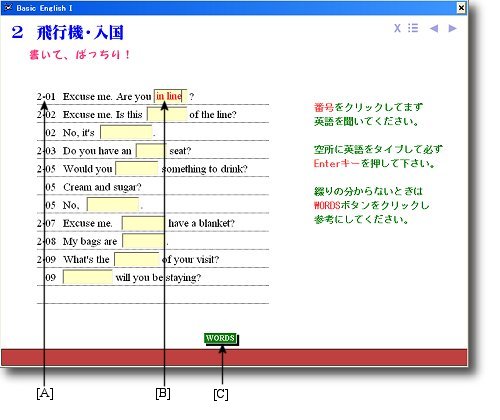This screenshot has height=420, width=500.
Task: Click the blank after 'No, it's'
Action: pos(126,132)
